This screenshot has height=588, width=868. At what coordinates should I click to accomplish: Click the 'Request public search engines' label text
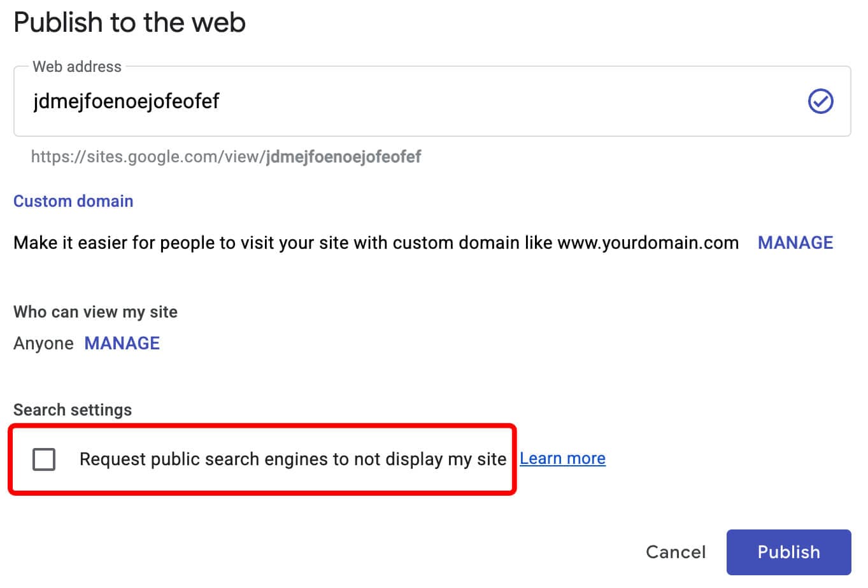coord(293,459)
